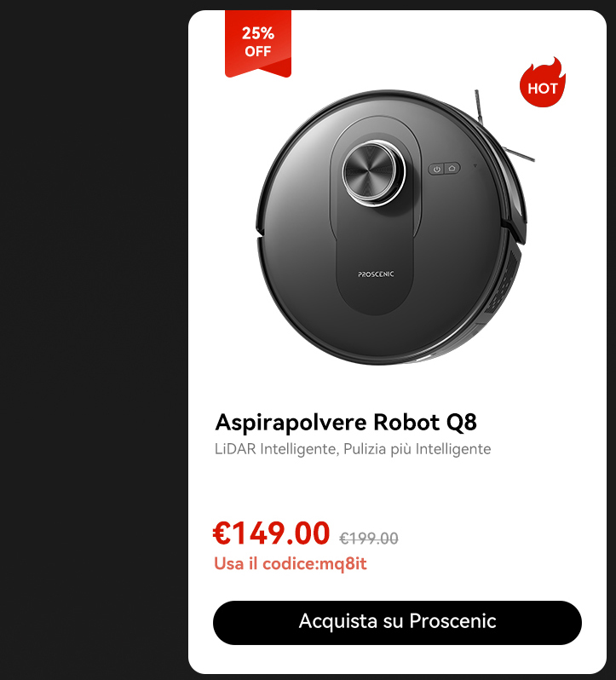616x680 pixels.
Task: Open the robot vacuum product image
Action: [391, 227]
